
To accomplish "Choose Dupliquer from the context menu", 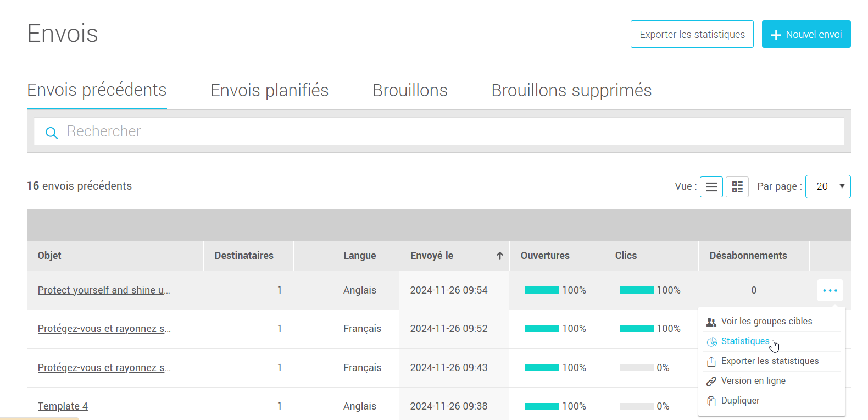I will pyautogui.click(x=740, y=400).
